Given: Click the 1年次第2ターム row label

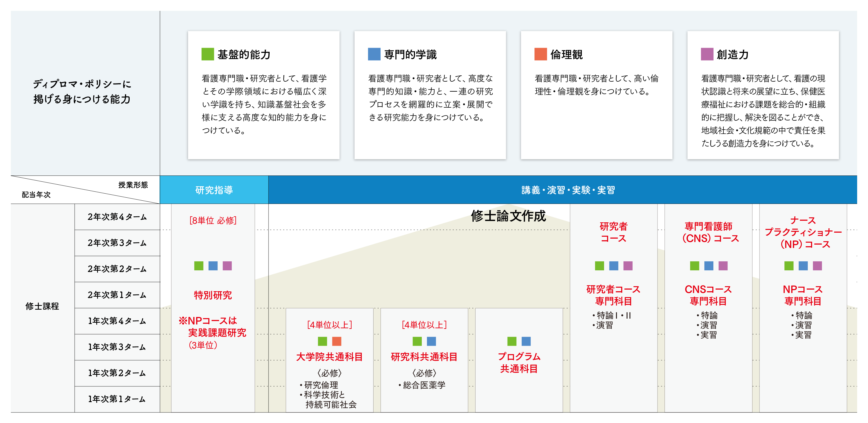Looking at the screenshot, I should click(117, 373).
